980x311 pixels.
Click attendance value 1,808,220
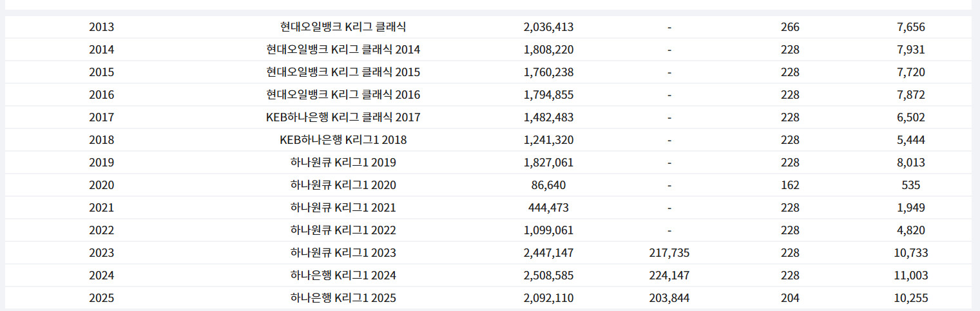pos(548,50)
